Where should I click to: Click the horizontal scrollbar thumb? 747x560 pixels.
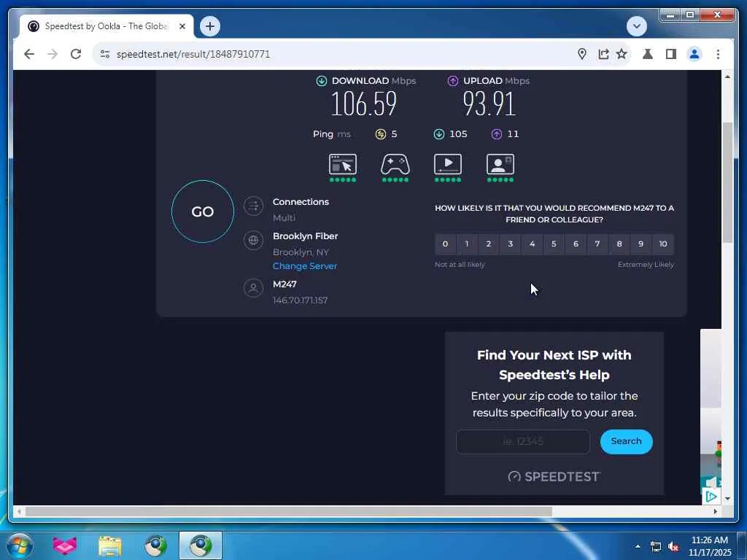(x=289, y=511)
